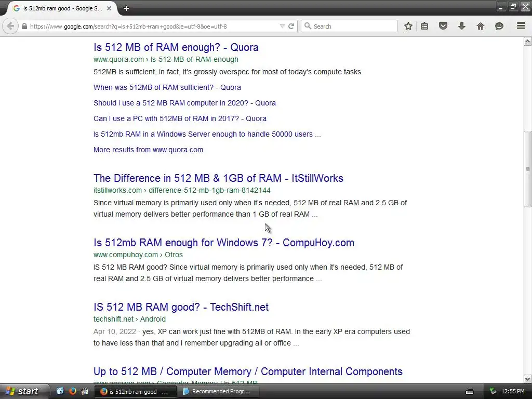Click the itstillworks.com green URL text

pos(182,190)
